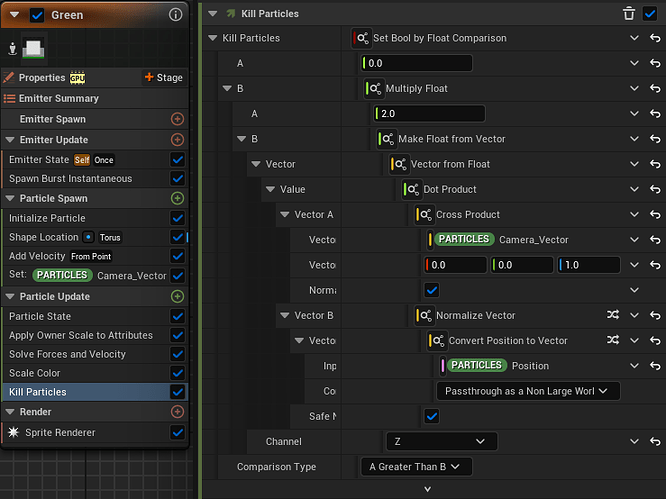Click the Shape Location mode dot icon

[88, 237]
